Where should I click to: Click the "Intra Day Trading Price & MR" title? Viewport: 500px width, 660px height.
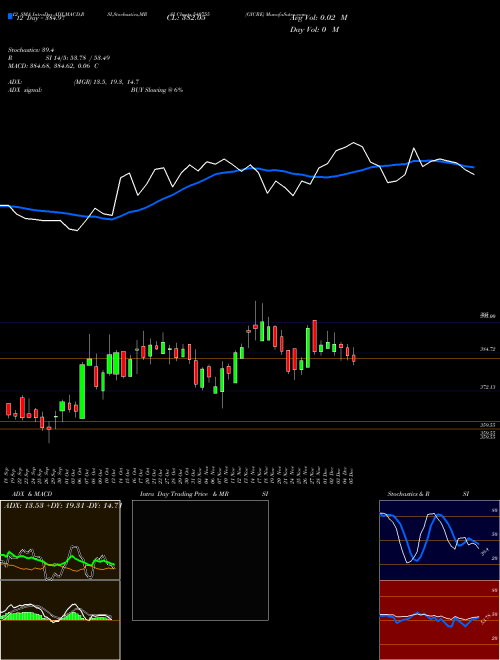[184, 494]
